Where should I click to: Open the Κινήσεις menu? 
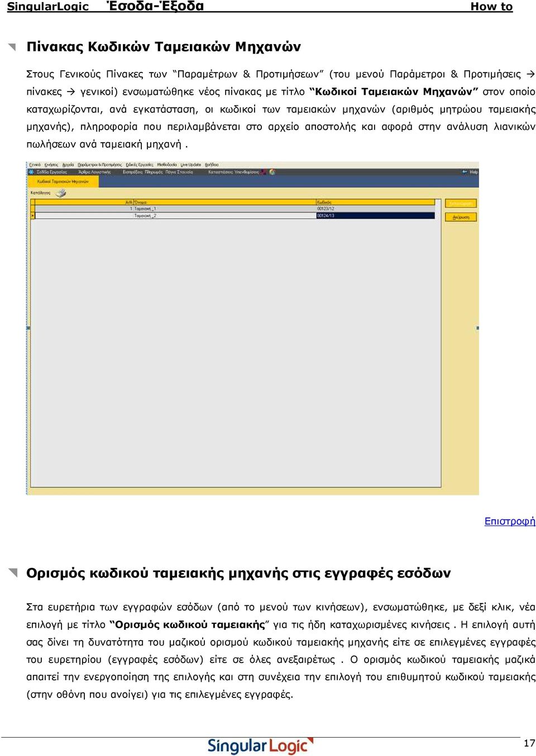click(51, 165)
